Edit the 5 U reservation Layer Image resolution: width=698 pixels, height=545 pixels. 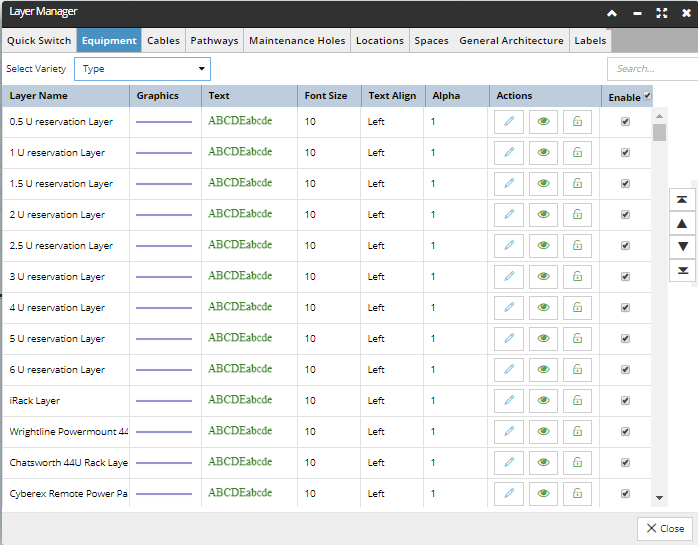(x=509, y=338)
